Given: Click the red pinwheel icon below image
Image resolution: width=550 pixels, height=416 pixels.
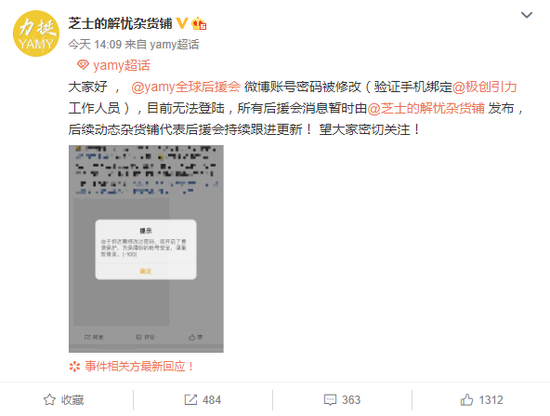Looking at the screenshot, I should [74, 367].
